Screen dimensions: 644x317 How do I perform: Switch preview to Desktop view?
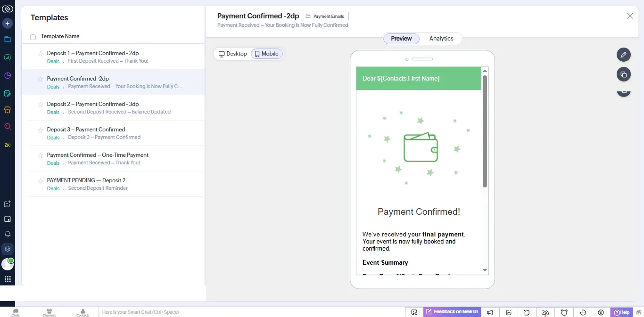tap(233, 54)
